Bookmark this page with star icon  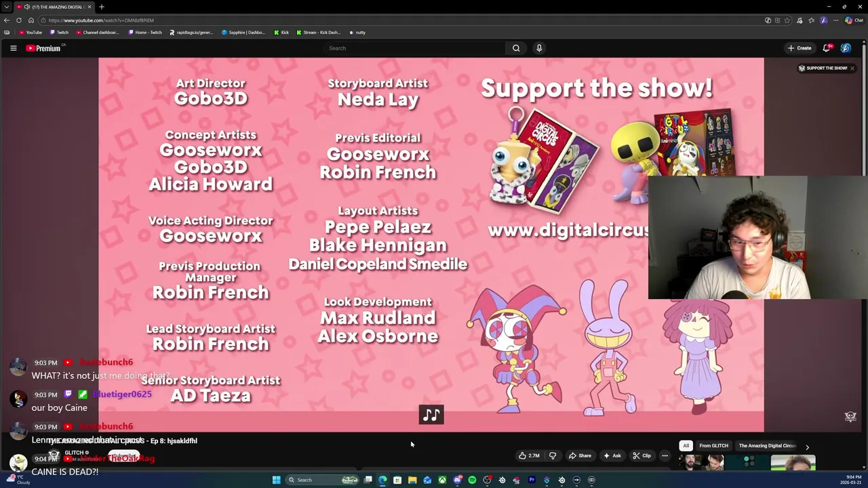pos(787,20)
